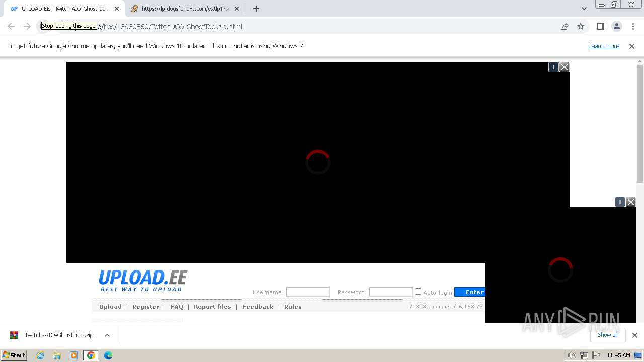Toggle the Chrome side panel
Viewport: 644px width, 362px height.
pyautogui.click(x=601, y=27)
